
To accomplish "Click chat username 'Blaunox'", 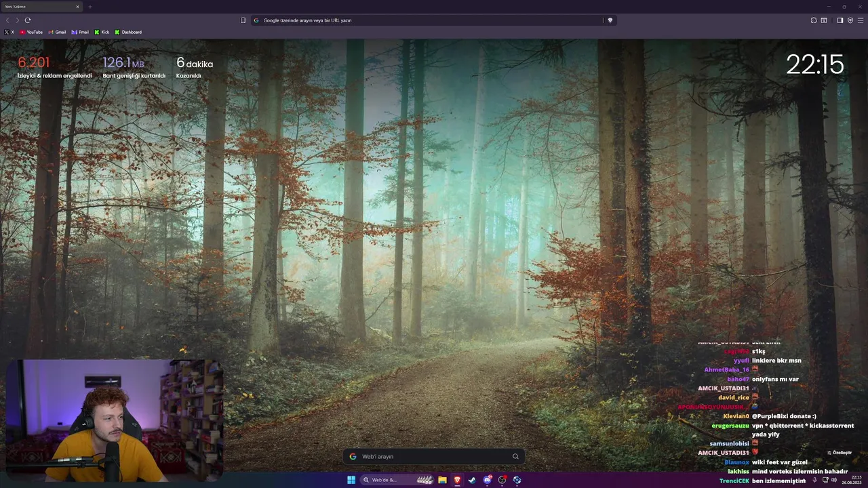I will coord(736,462).
